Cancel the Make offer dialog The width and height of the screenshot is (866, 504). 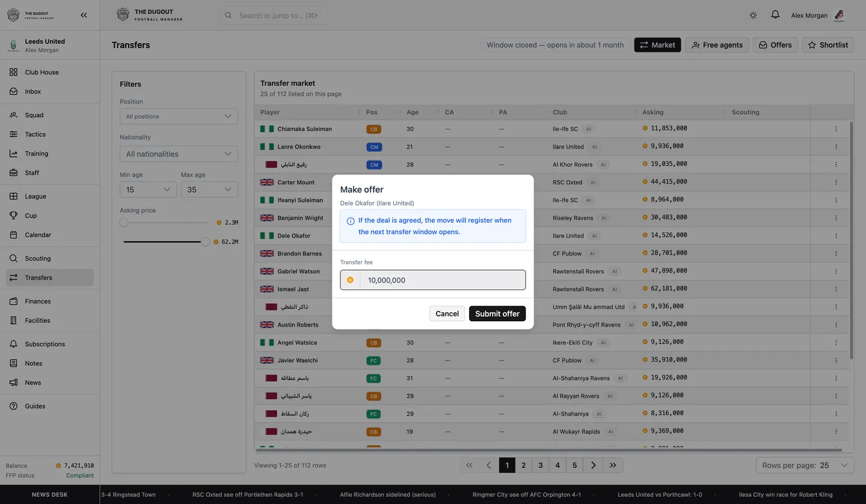pyautogui.click(x=447, y=313)
